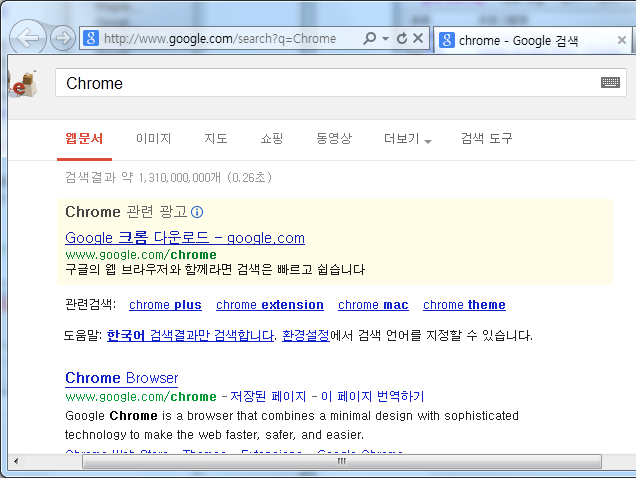Click related search 'chrome plus'
The width and height of the screenshot is (636, 478).
(x=165, y=305)
